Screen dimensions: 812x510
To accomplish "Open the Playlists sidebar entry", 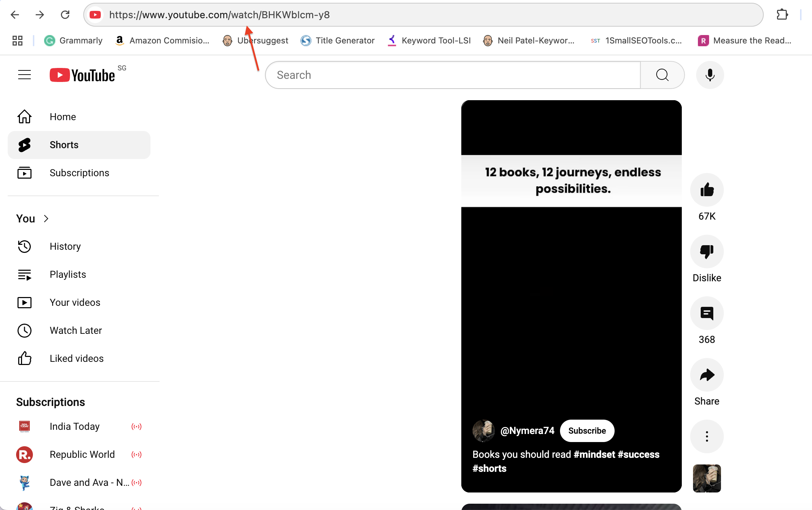I will click(68, 274).
